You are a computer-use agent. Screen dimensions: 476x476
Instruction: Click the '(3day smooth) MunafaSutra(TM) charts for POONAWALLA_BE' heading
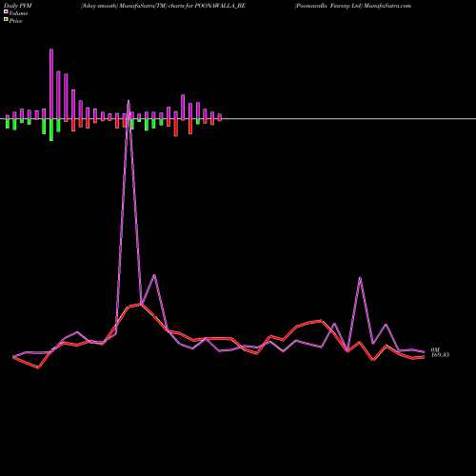click(163, 6)
